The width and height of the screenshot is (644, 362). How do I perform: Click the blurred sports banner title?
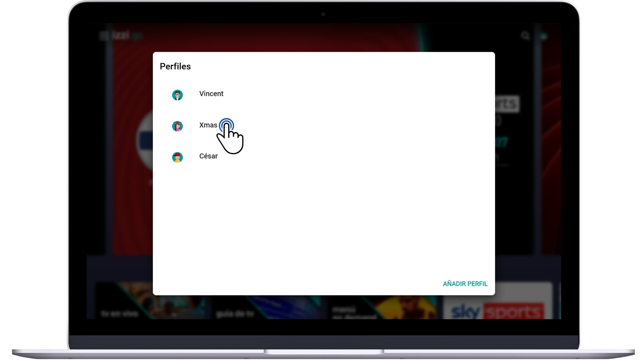[x=507, y=104]
